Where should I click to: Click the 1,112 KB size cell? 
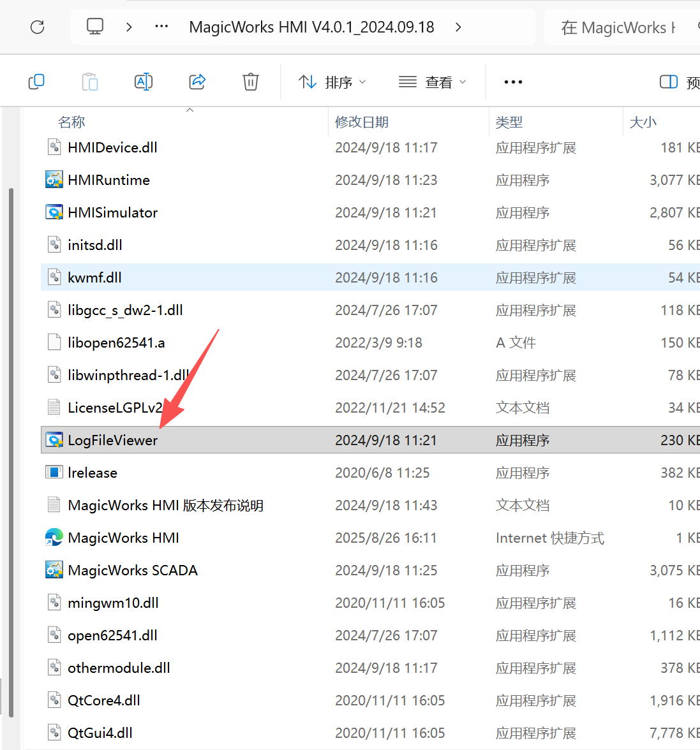click(674, 635)
